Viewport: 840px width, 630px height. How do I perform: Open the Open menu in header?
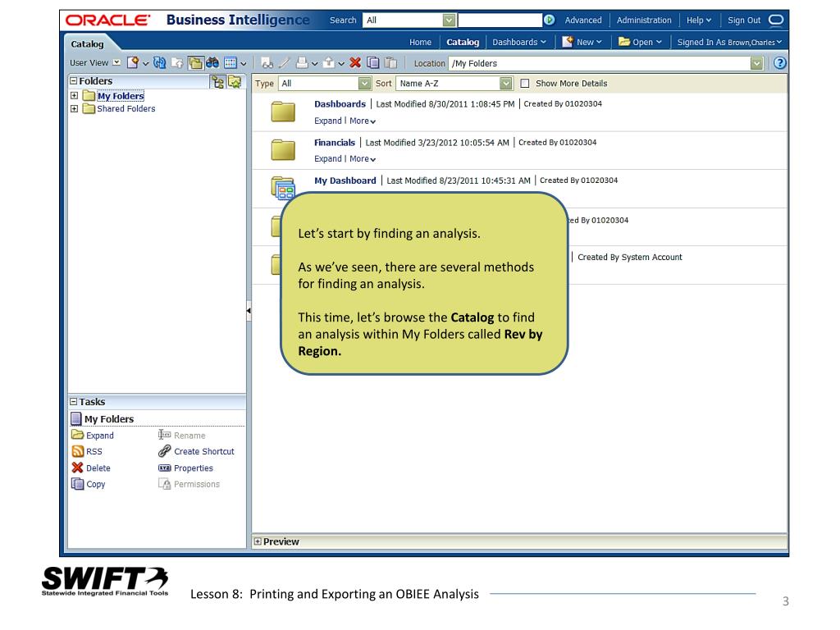coord(640,43)
